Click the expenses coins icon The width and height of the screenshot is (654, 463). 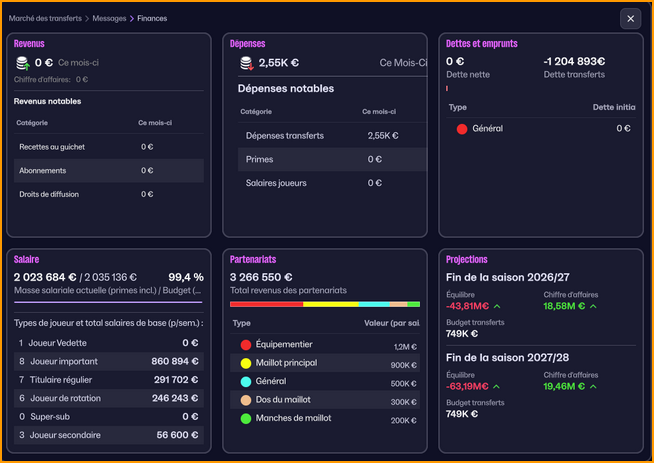click(245, 63)
